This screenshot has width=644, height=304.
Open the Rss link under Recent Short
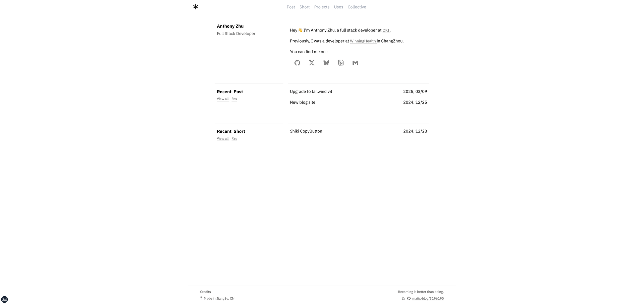pyautogui.click(x=234, y=138)
